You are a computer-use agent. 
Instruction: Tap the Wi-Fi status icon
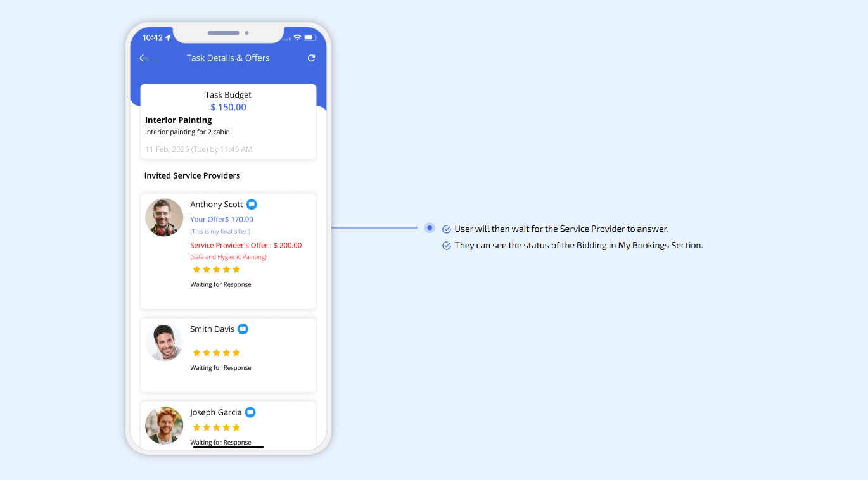click(297, 38)
